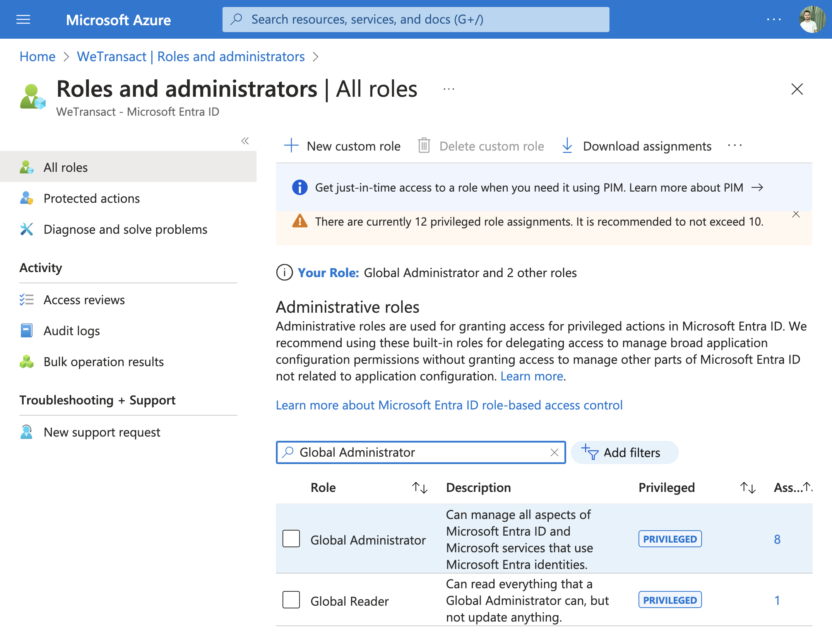The height and width of the screenshot is (644, 832).
Task: Click the Global Administrator search field
Action: (x=421, y=452)
